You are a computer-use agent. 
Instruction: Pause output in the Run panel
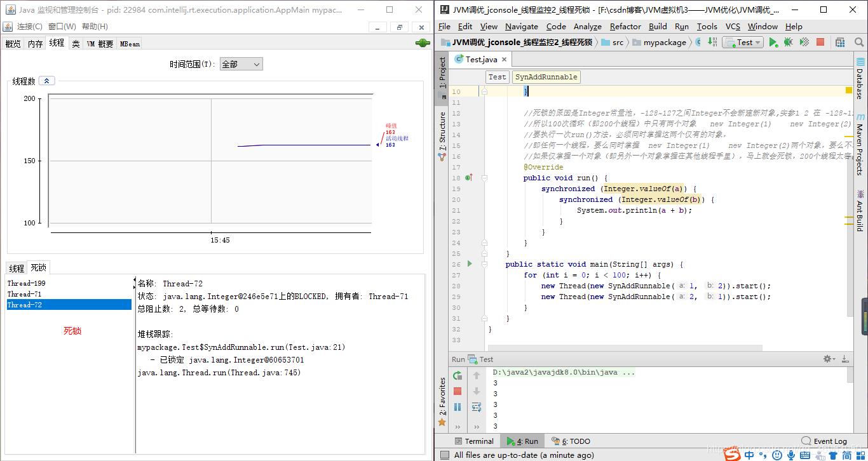tap(458, 407)
